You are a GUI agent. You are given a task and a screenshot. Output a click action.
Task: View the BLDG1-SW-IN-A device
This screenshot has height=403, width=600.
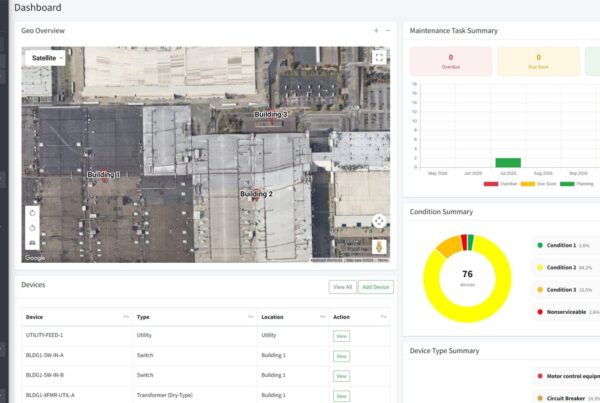pyautogui.click(x=341, y=356)
